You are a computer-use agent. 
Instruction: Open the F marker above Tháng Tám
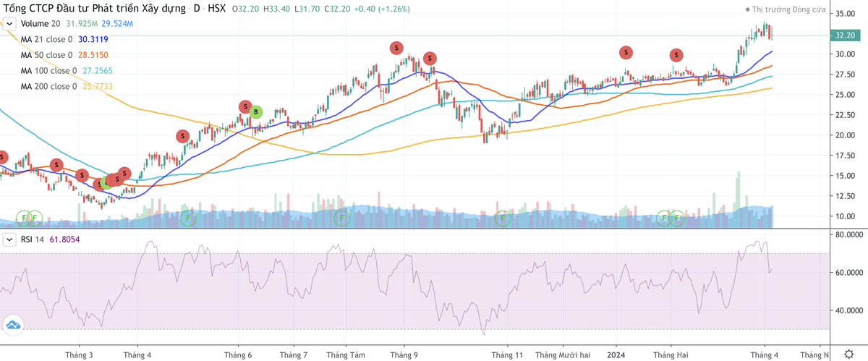(341, 217)
